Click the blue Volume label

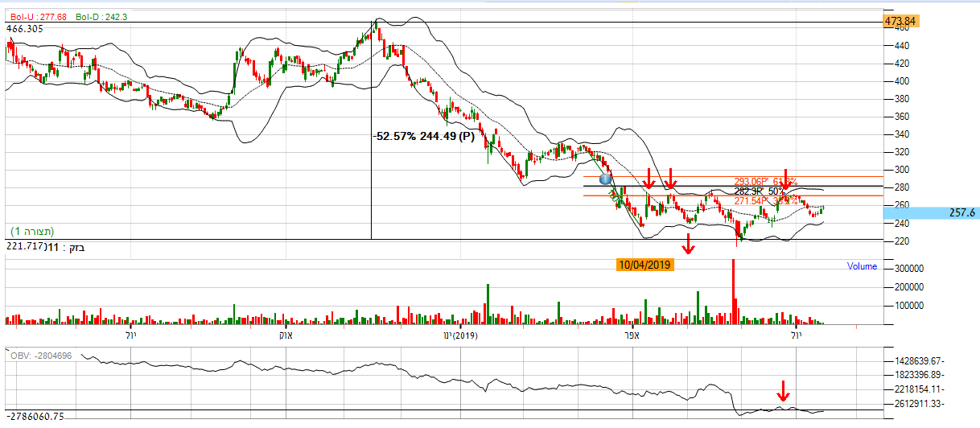click(862, 265)
